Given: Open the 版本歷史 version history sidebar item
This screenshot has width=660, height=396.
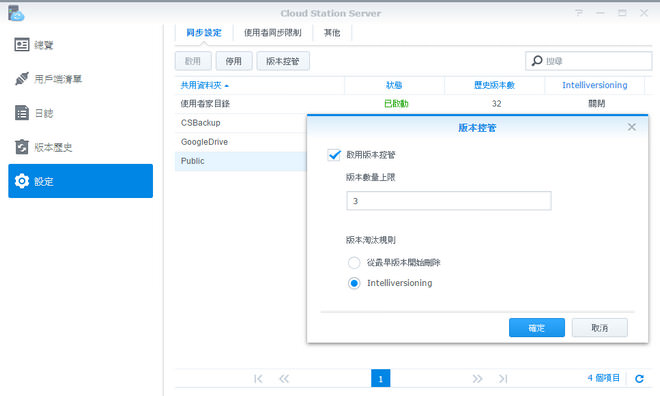Looking at the screenshot, I should (80, 147).
